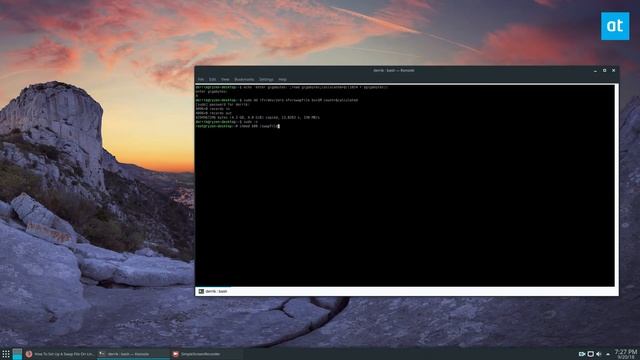Close the Konsole window
This screenshot has width=640, height=360.
point(613,71)
